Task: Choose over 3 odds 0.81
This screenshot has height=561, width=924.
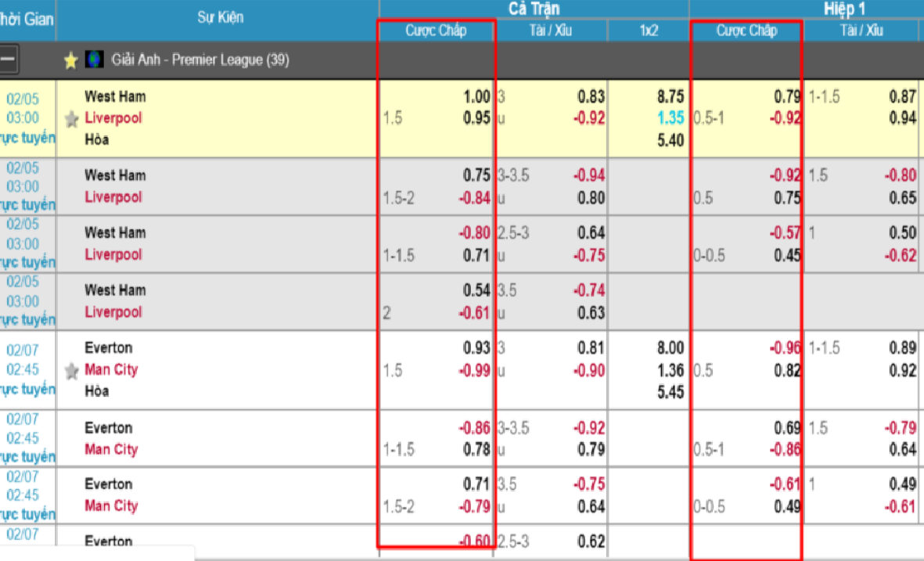Action: click(x=591, y=347)
